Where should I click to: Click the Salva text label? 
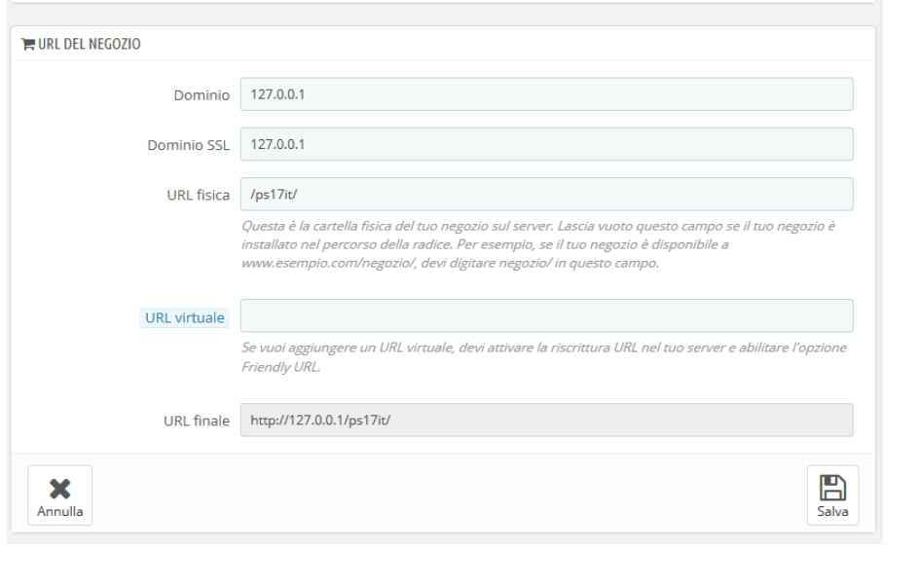[832, 511]
